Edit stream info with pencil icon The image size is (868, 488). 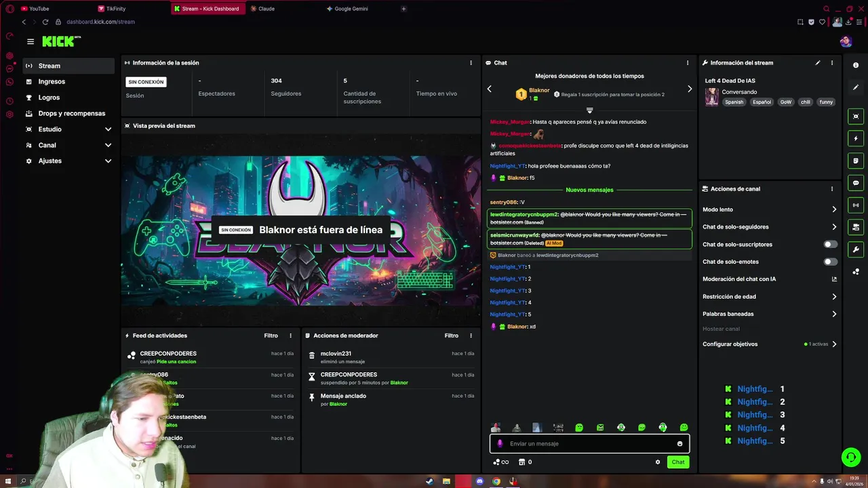(x=817, y=62)
